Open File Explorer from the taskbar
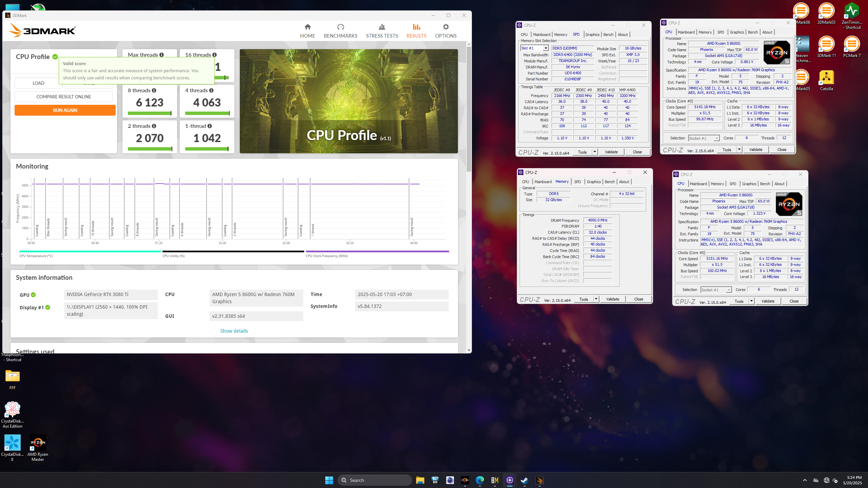 click(420, 480)
